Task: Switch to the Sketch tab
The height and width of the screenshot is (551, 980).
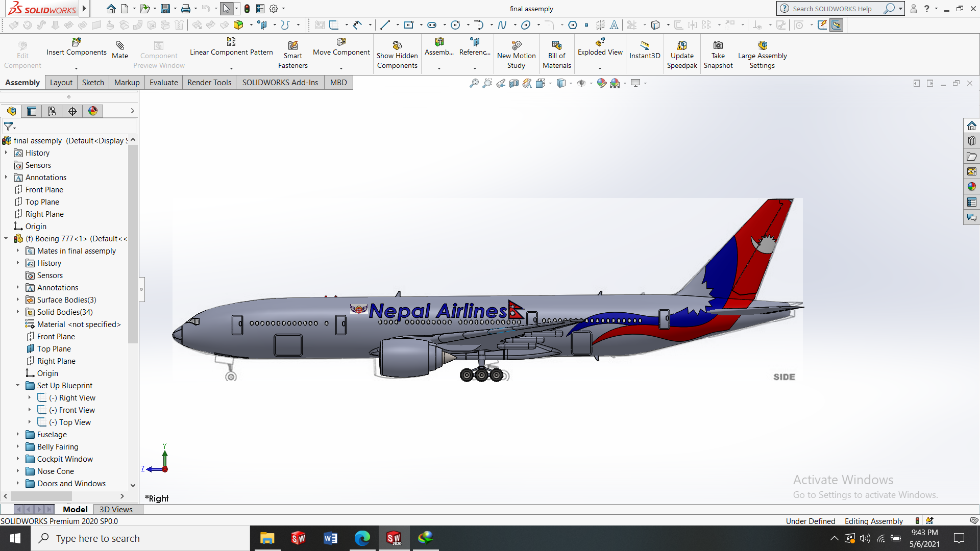Action: tap(93, 83)
